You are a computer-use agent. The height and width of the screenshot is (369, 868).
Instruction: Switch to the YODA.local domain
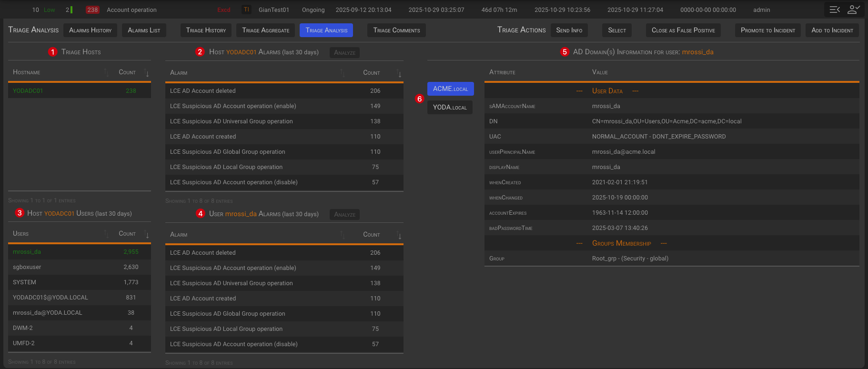(x=450, y=108)
